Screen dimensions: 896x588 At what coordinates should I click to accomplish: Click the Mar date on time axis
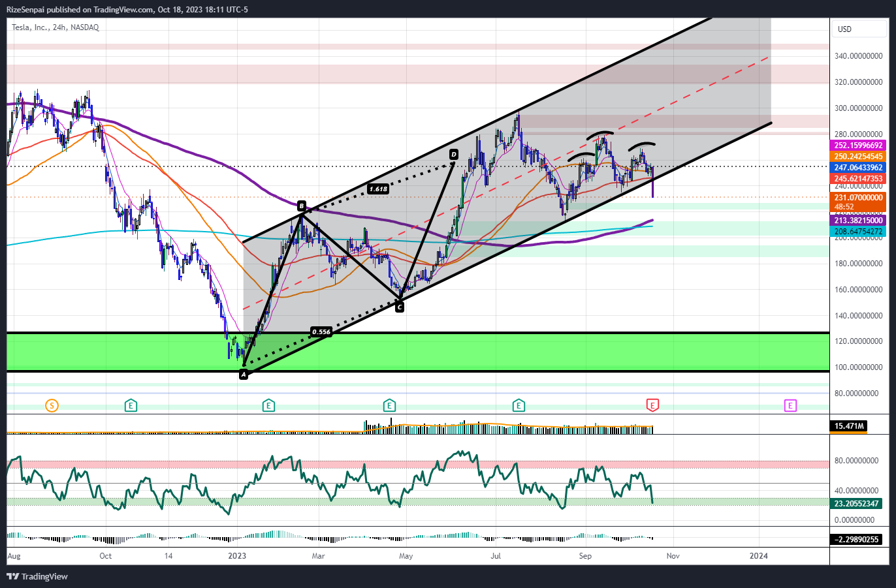click(318, 556)
